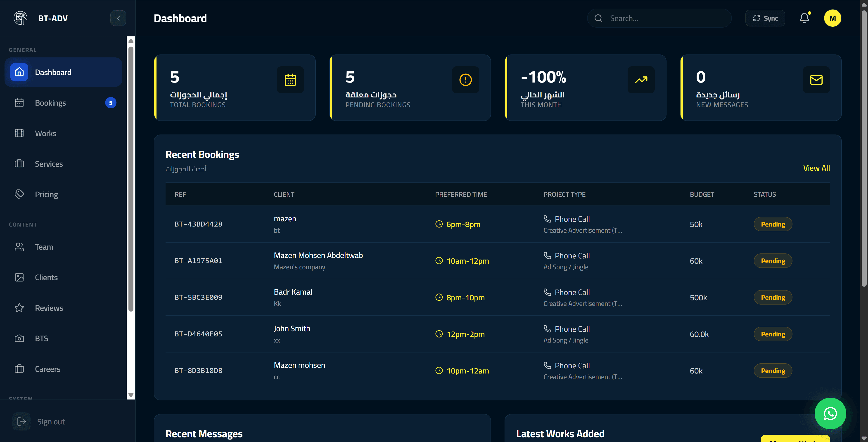
Task: Open the Team page
Action: 63,247
